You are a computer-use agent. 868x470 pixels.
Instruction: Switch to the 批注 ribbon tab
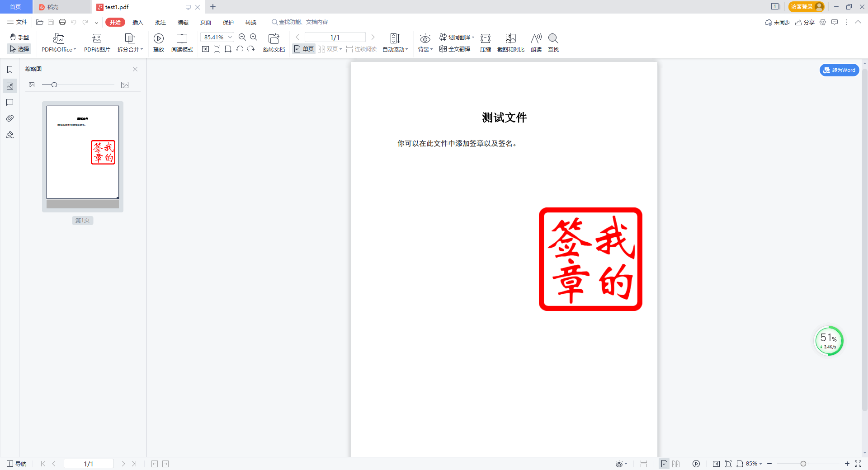(160, 22)
